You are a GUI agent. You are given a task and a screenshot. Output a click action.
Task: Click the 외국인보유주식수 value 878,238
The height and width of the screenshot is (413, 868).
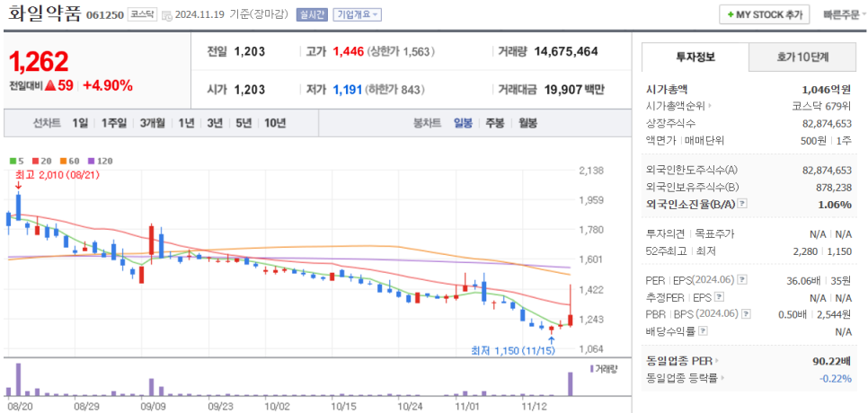[834, 187]
